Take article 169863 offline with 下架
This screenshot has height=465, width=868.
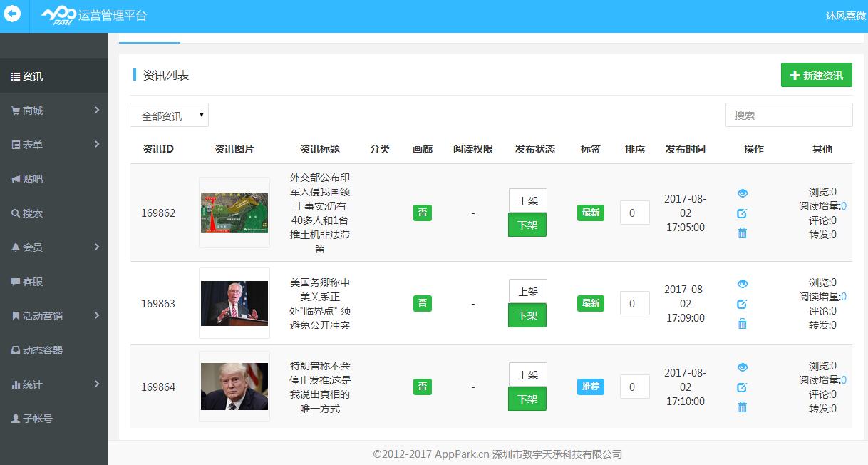click(x=527, y=316)
